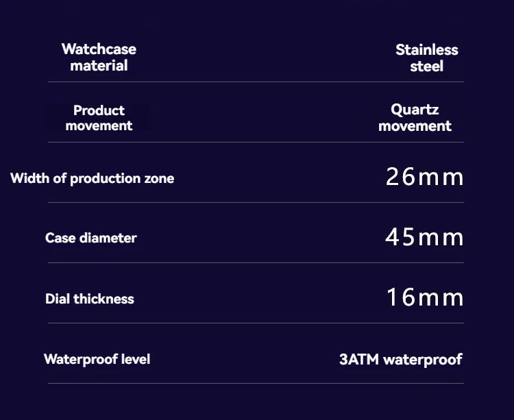514x420 pixels.
Task: Click the word 'steel' under Stainless
Action: pyautogui.click(x=426, y=66)
